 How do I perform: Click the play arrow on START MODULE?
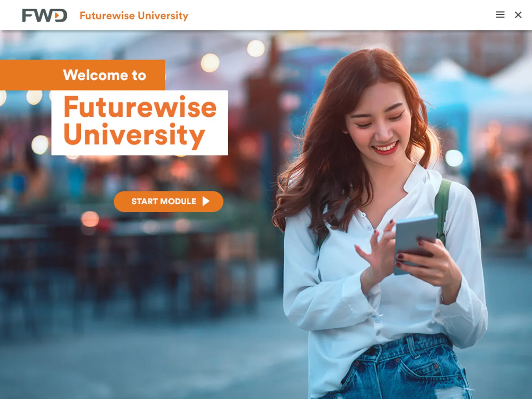point(206,201)
